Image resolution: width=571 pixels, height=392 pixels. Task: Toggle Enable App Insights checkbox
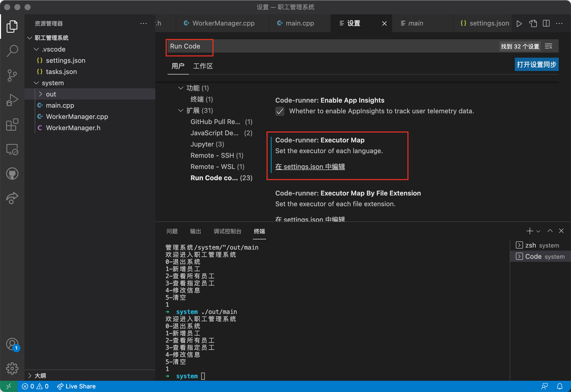(280, 111)
